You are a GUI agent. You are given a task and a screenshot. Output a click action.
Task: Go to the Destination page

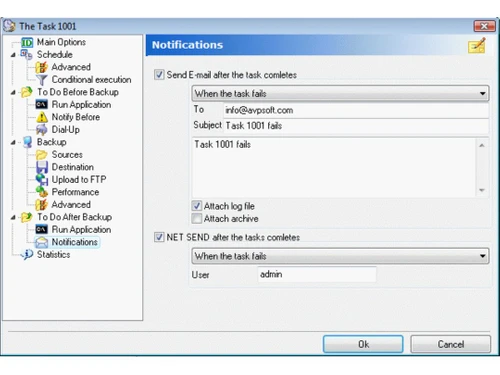[x=72, y=167]
